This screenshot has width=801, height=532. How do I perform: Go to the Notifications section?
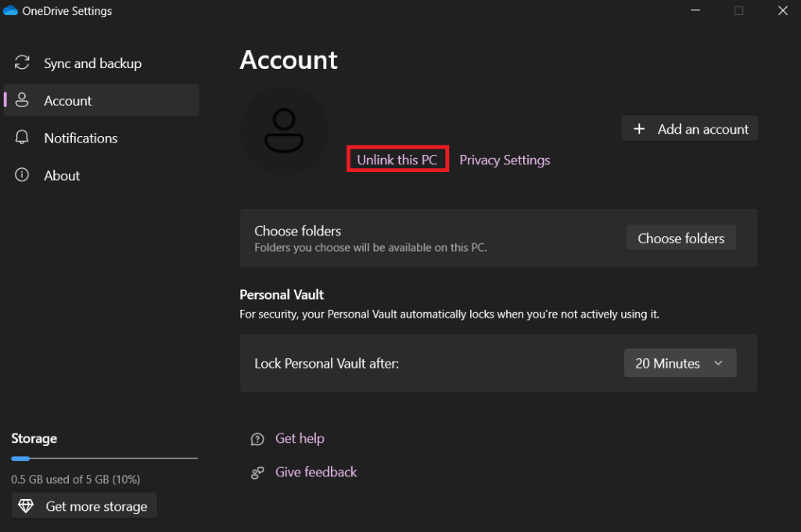tap(101, 138)
